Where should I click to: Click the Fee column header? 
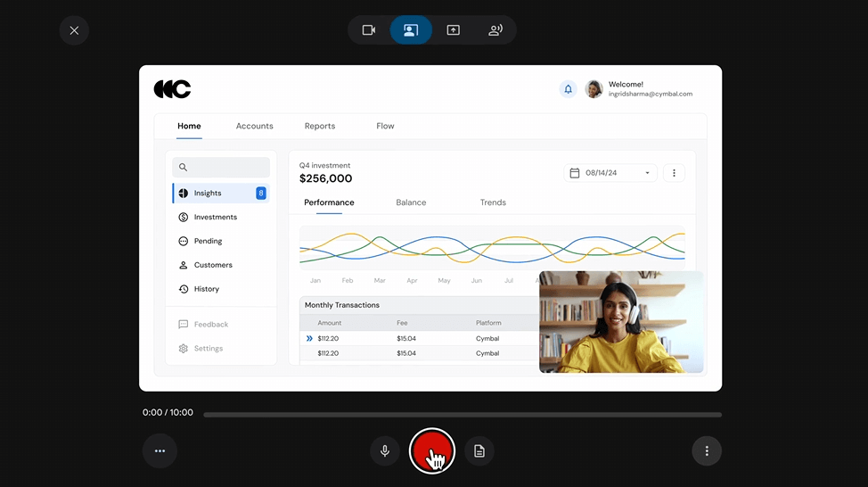(x=402, y=323)
